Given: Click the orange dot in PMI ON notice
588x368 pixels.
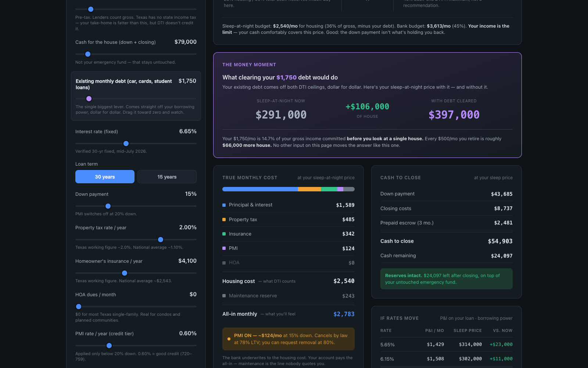Looking at the screenshot, I should point(229,339).
